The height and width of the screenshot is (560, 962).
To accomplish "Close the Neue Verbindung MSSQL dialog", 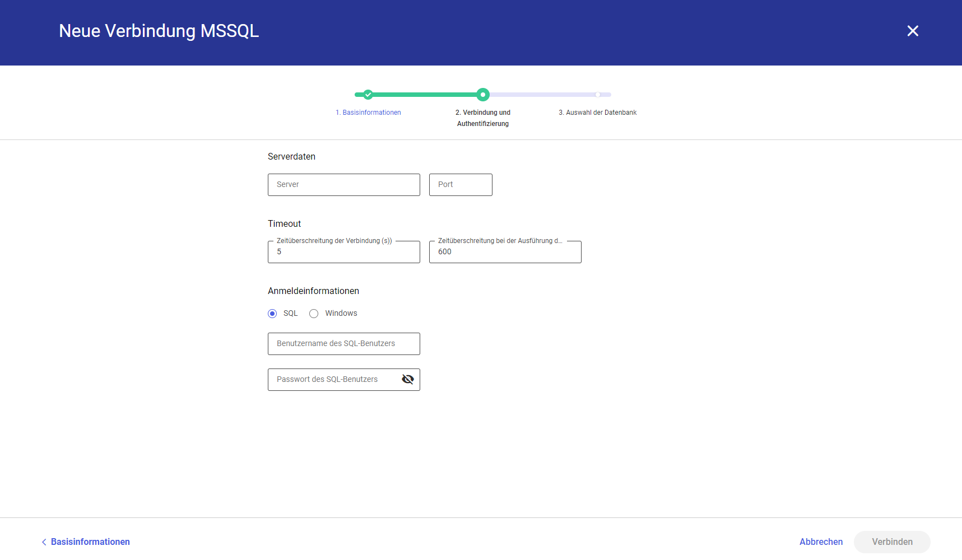I will (913, 31).
